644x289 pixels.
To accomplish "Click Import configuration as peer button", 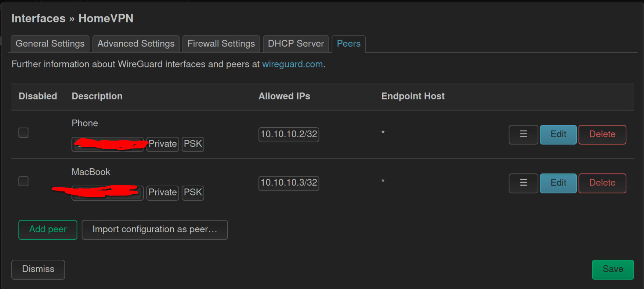I will pos(155,230).
